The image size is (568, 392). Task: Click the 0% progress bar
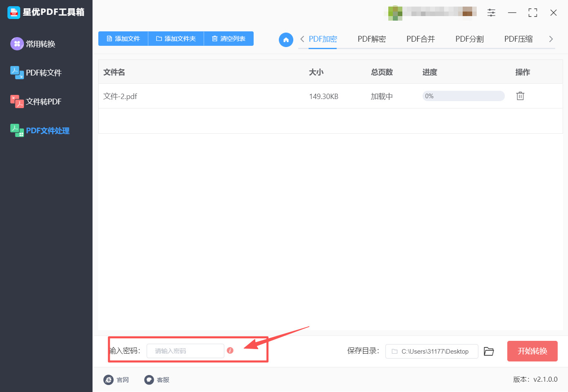tap(463, 96)
